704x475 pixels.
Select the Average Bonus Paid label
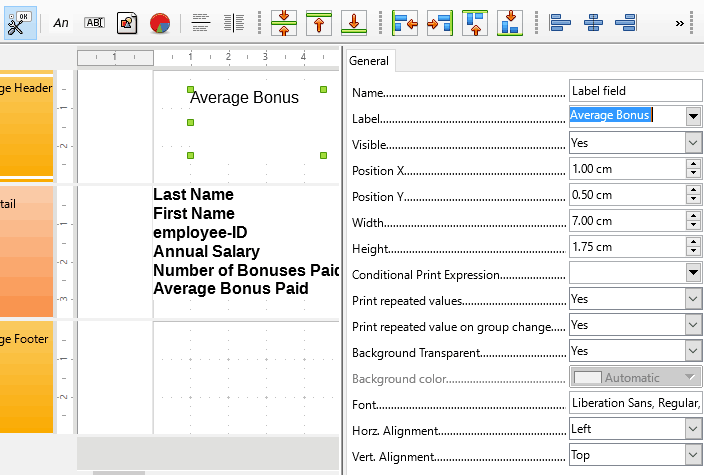click(231, 289)
